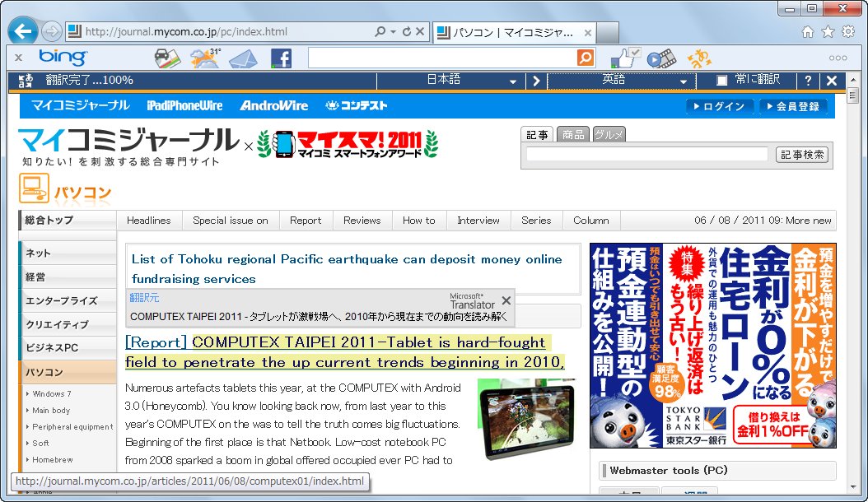This screenshot has width=868, height=502.
Task: Close the blue translation bar
Action: [x=832, y=81]
